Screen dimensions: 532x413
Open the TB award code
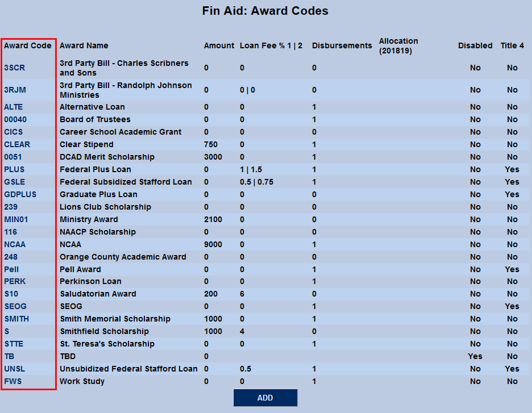tap(9, 356)
